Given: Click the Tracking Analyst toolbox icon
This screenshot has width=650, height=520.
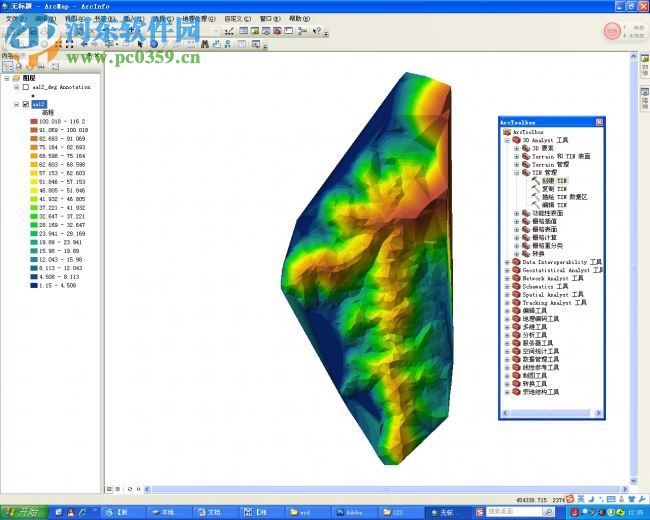Looking at the screenshot, I should (x=516, y=302).
